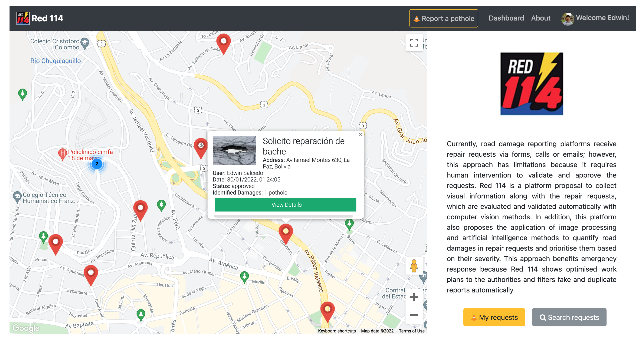Open the Dashboard page
This screenshot has width=644, height=346.
point(506,18)
